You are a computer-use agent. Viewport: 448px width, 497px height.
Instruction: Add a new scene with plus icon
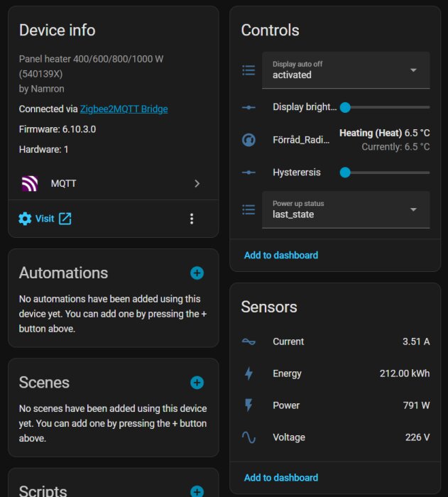pyautogui.click(x=197, y=383)
